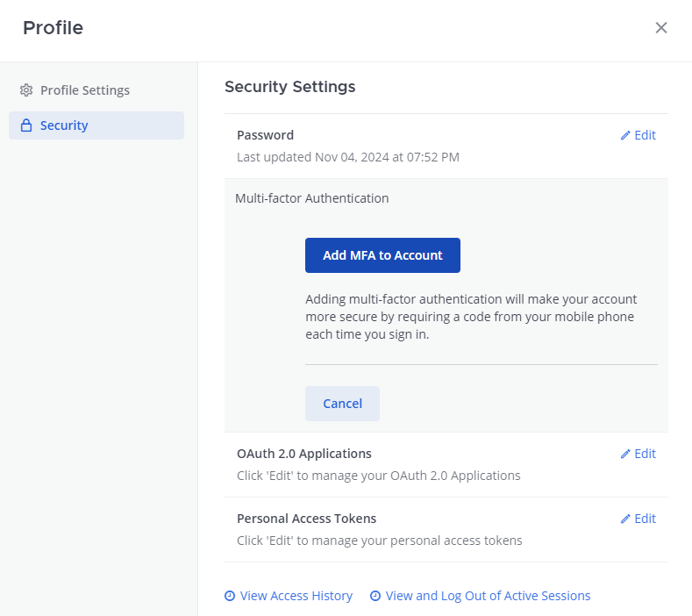Click the Edit link for Password
The height and width of the screenshot is (616, 692).
[x=645, y=135]
